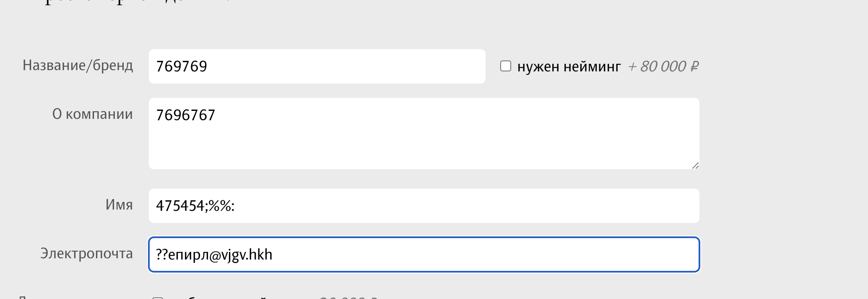
Task: Enable the нужен нейминг checkbox
Action: (x=506, y=66)
